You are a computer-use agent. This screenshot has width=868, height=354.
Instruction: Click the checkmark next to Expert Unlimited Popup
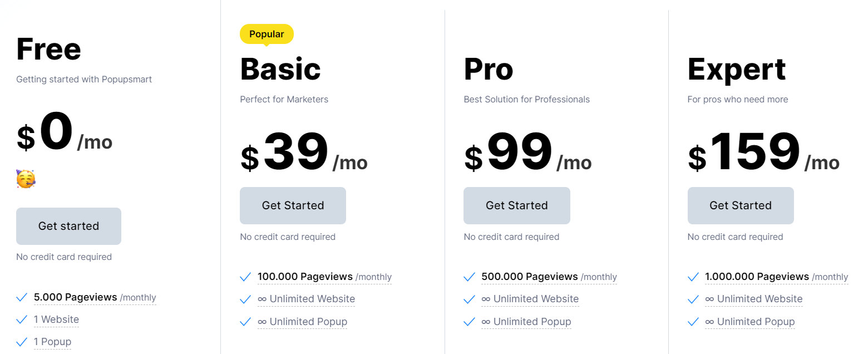[693, 322]
